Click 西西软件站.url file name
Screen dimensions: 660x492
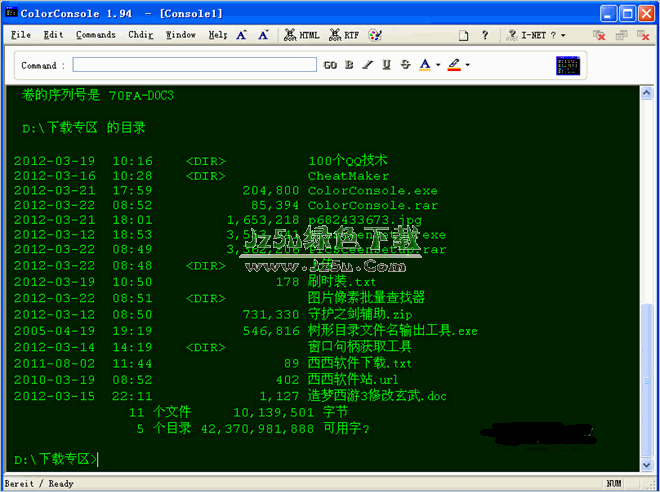pyautogui.click(x=353, y=379)
